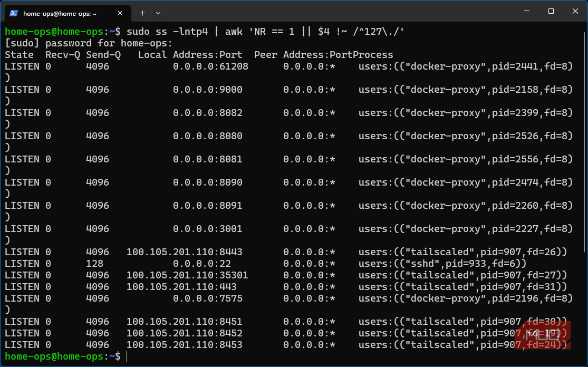Open a new terminal tab
Image resolution: width=588 pixels, height=367 pixels.
[142, 13]
